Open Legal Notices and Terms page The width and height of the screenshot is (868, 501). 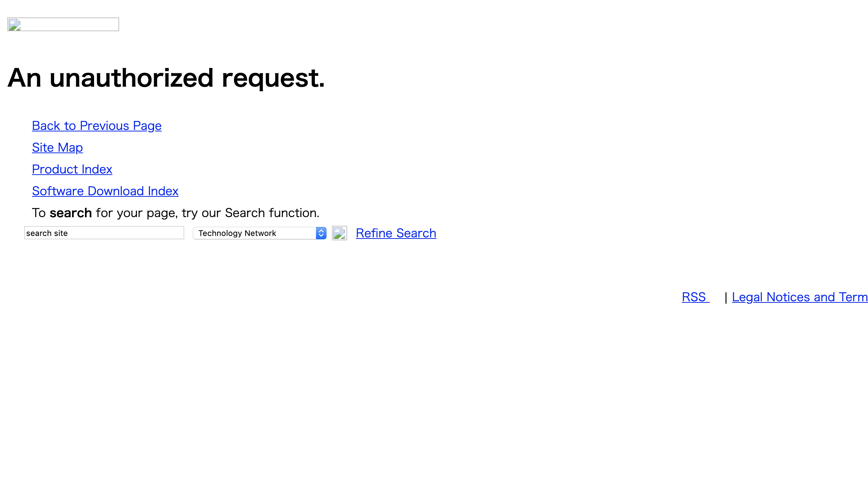799,297
